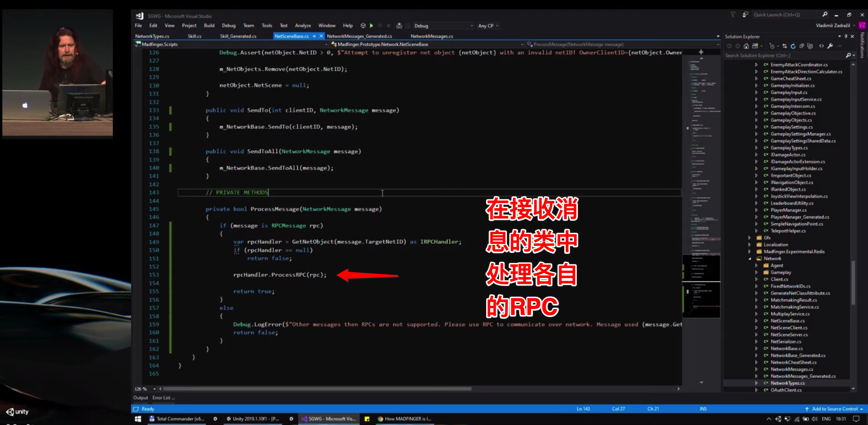Click Solution Explorer vertical scrollbar thumb
The image size is (868, 425).
click(x=853, y=282)
